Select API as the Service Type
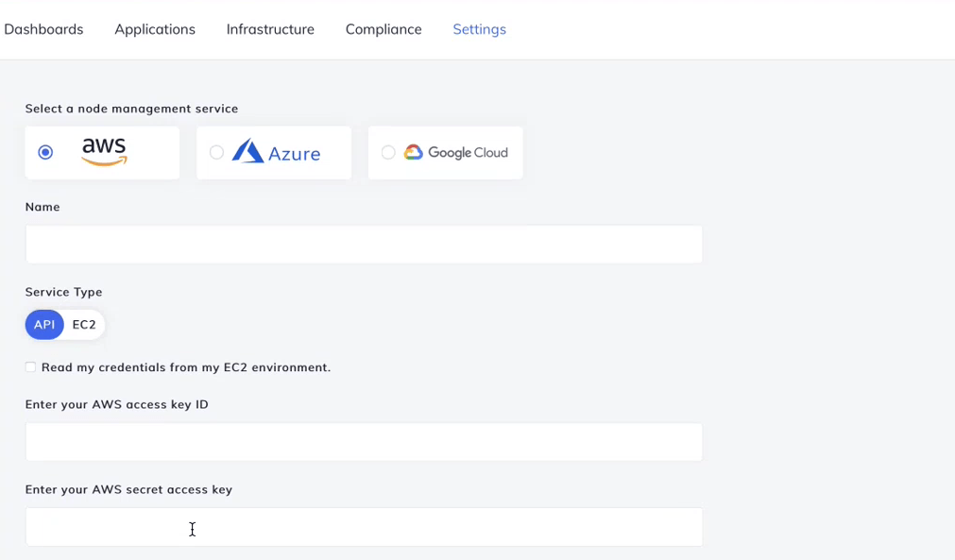The image size is (955, 560). [43, 324]
